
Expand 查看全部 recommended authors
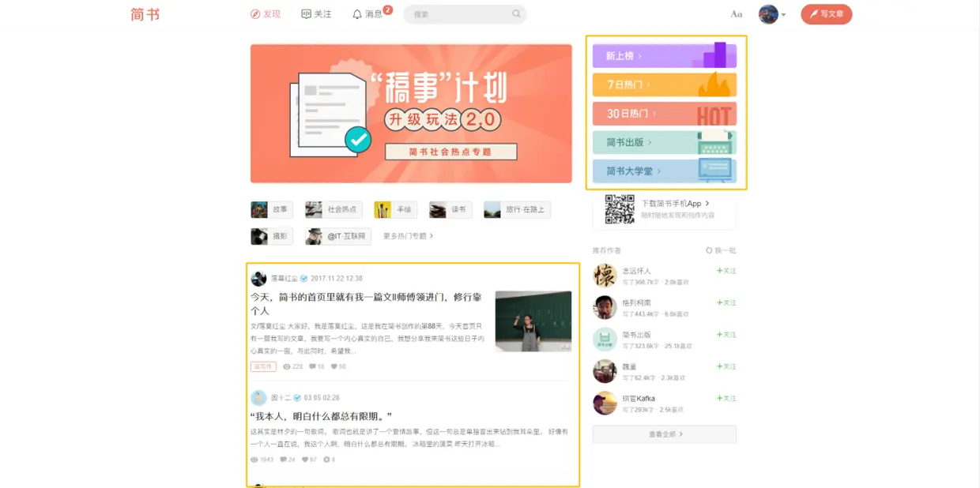pyautogui.click(x=665, y=434)
